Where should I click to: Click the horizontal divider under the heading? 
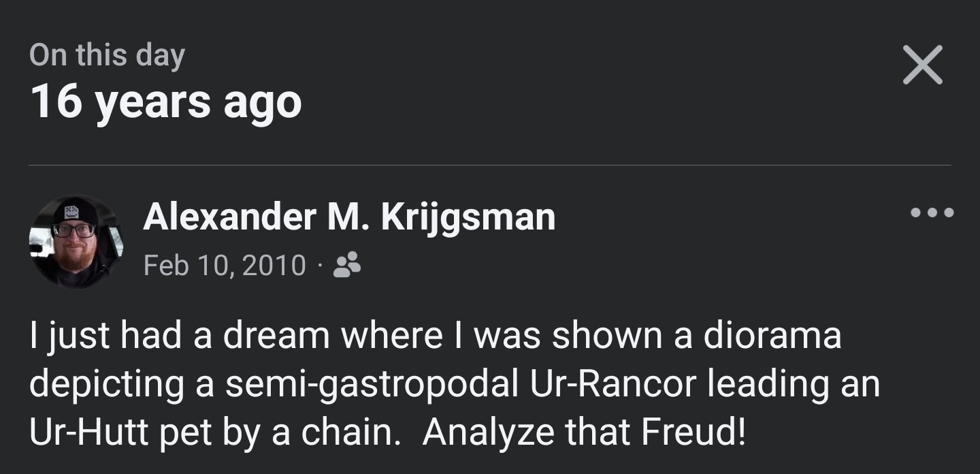(x=490, y=165)
